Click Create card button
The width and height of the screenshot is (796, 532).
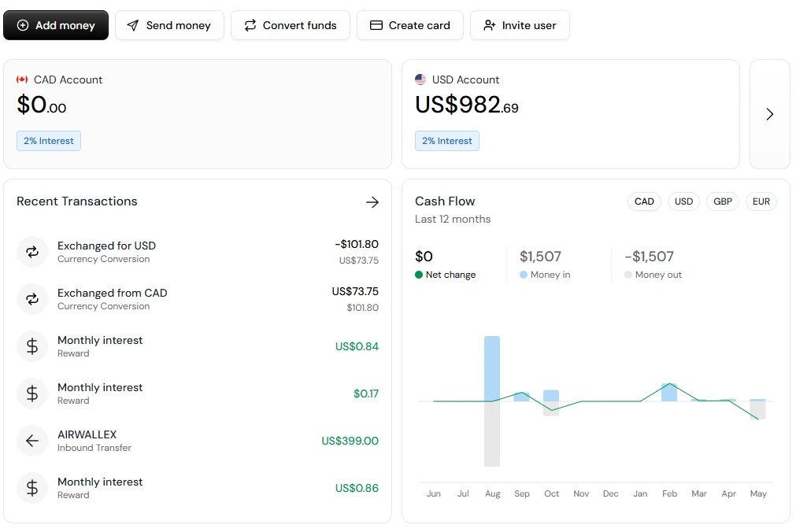tap(410, 25)
